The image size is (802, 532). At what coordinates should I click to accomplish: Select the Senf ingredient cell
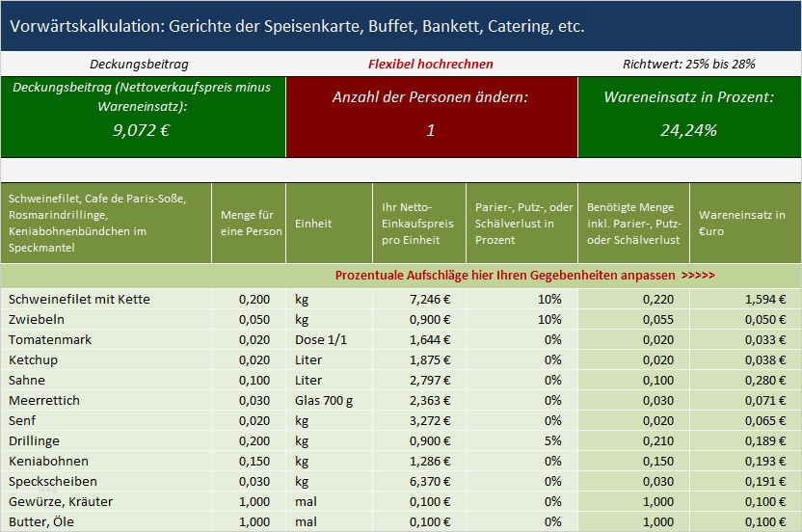(x=106, y=420)
